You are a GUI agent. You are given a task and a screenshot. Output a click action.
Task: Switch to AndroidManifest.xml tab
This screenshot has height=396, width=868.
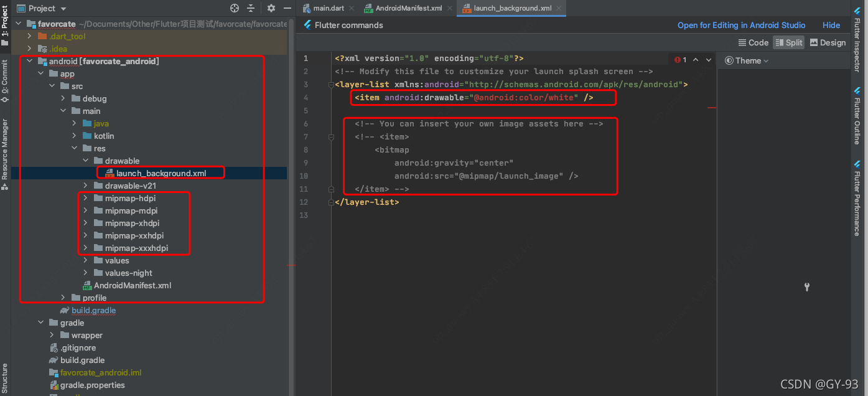click(x=409, y=8)
